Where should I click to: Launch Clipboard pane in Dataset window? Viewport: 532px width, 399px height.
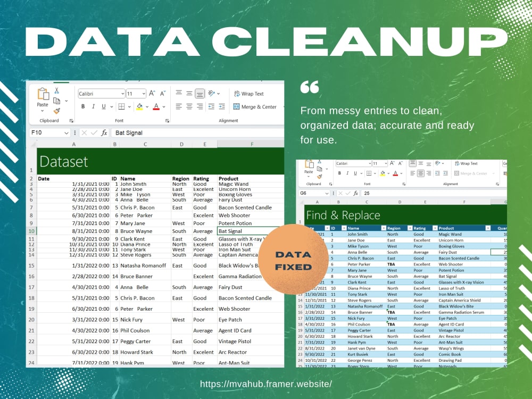coord(71,120)
